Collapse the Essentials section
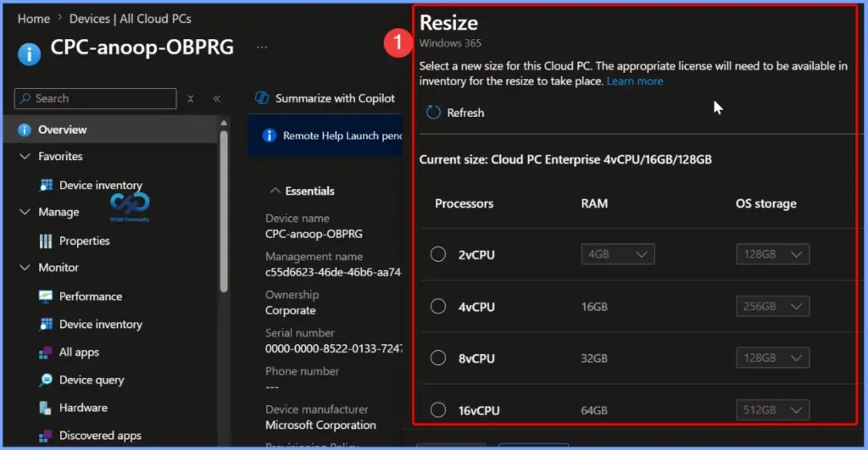This screenshot has height=450, width=868. [275, 191]
